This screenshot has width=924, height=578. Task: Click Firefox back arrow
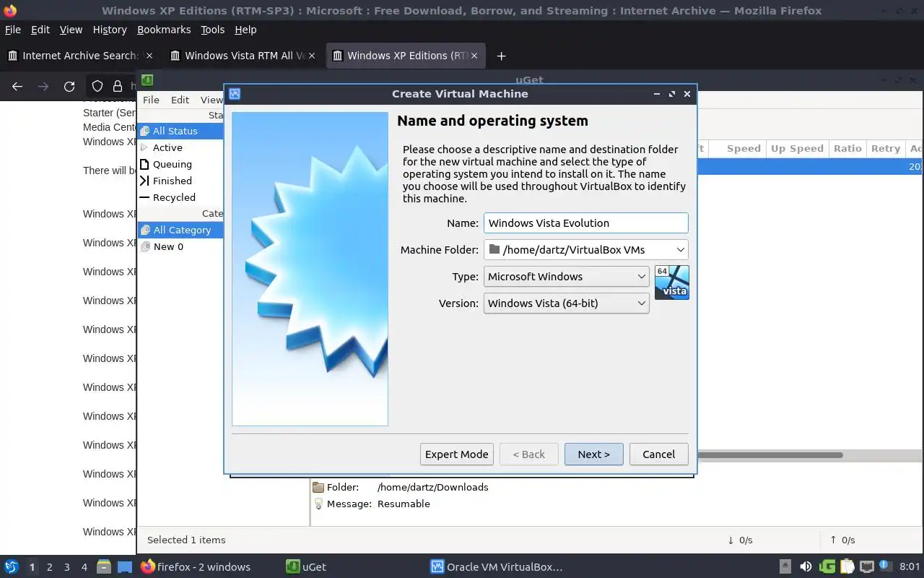pyautogui.click(x=17, y=86)
